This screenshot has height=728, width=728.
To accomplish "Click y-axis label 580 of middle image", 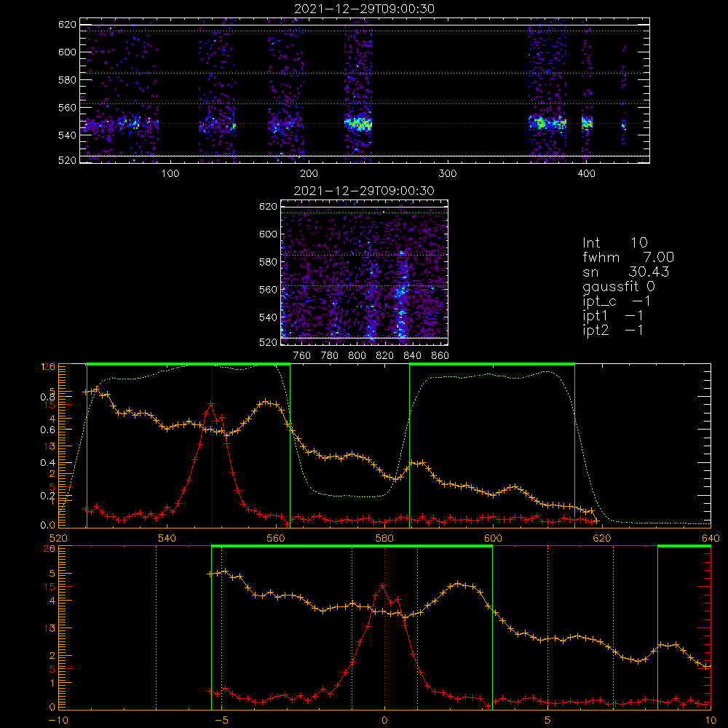I will click(x=268, y=262).
